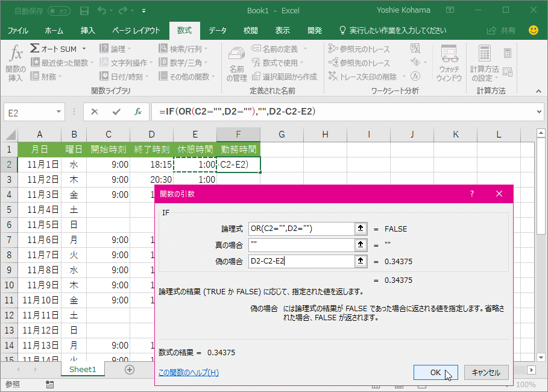Image resolution: width=548 pixels, height=392 pixels.
Task: Click the OK button in the dialog
Action: 435,373
